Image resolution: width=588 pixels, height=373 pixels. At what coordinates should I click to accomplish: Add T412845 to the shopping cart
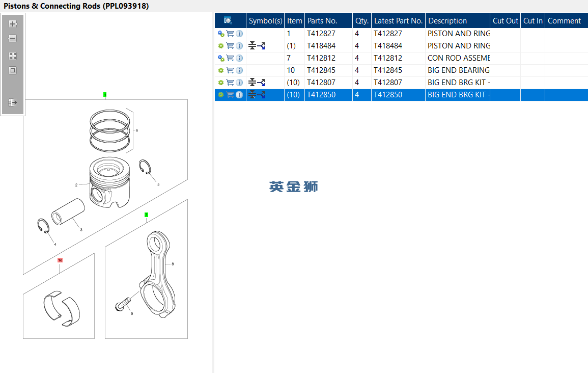[230, 70]
